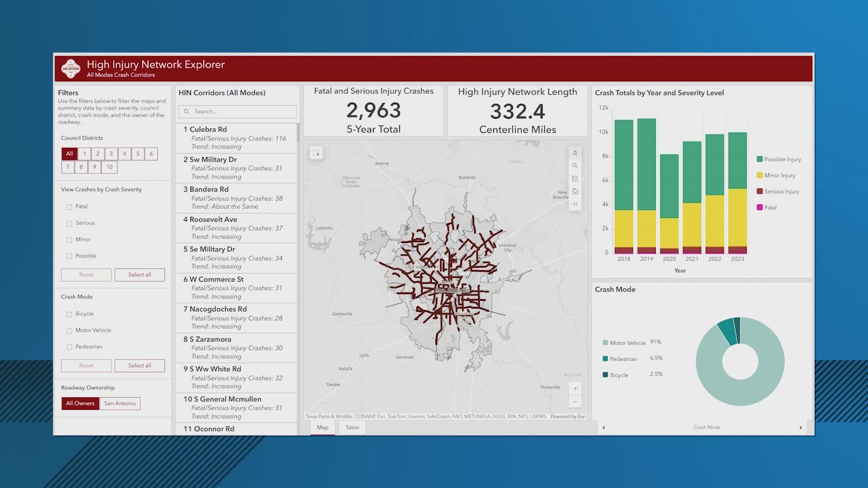Select the rectangle selection tool on the map
This screenshot has height=488, width=868.
coord(316,153)
